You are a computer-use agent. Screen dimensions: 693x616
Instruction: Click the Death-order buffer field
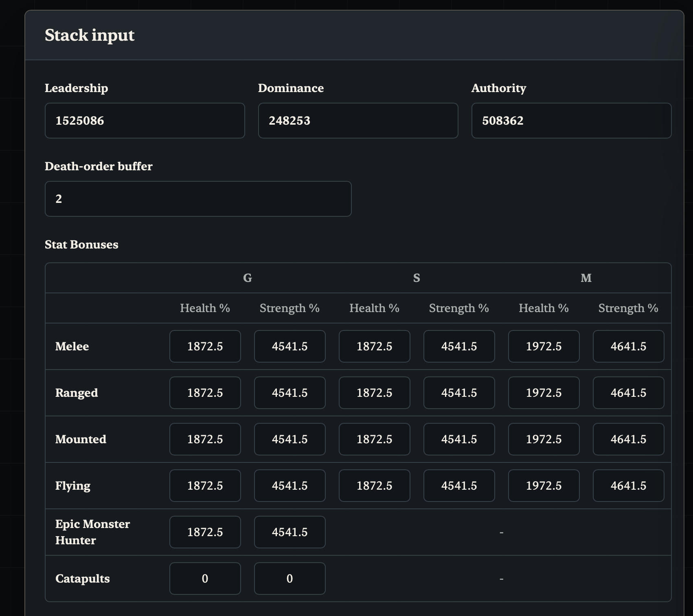click(198, 199)
